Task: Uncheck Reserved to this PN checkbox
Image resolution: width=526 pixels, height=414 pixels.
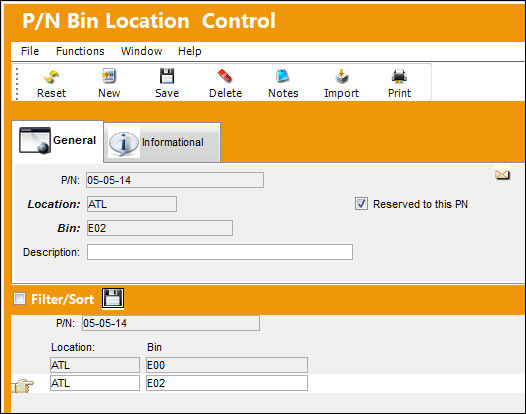Action: click(361, 204)
